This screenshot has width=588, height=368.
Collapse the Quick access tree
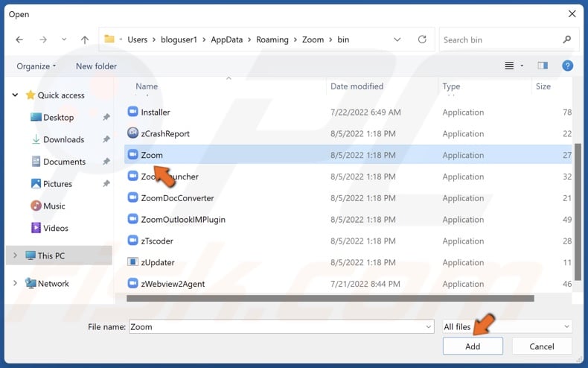click(x=15, y=95)
